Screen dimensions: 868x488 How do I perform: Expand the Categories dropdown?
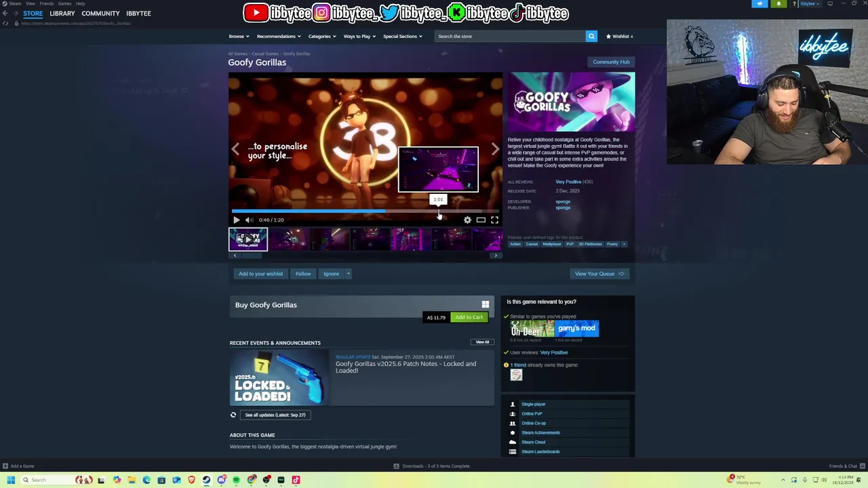tap(322, 36)
